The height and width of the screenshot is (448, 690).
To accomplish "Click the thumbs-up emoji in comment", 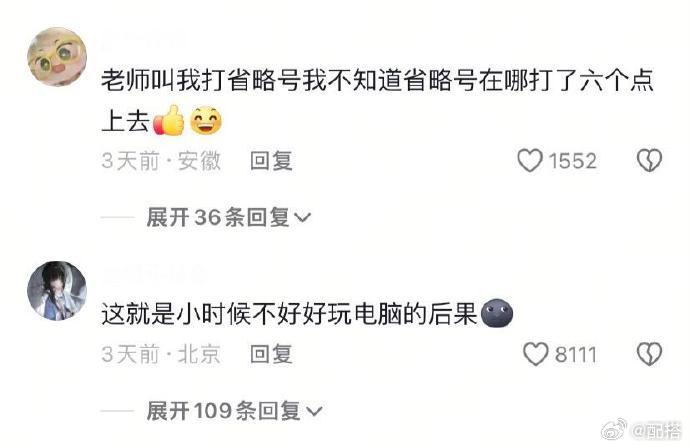I will click(x=169, y=121).
